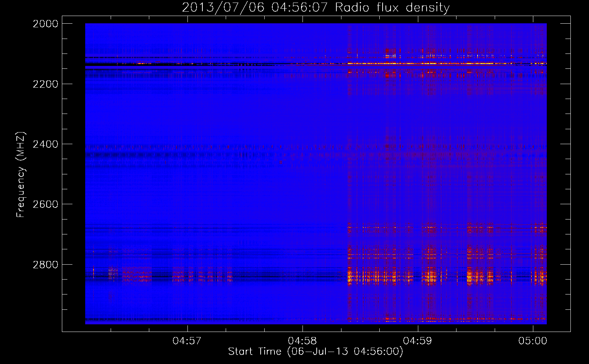Click the "2800" frequency axis label
Screen dimensions: 589x364
pyautogui.click(x=46, y=265)
